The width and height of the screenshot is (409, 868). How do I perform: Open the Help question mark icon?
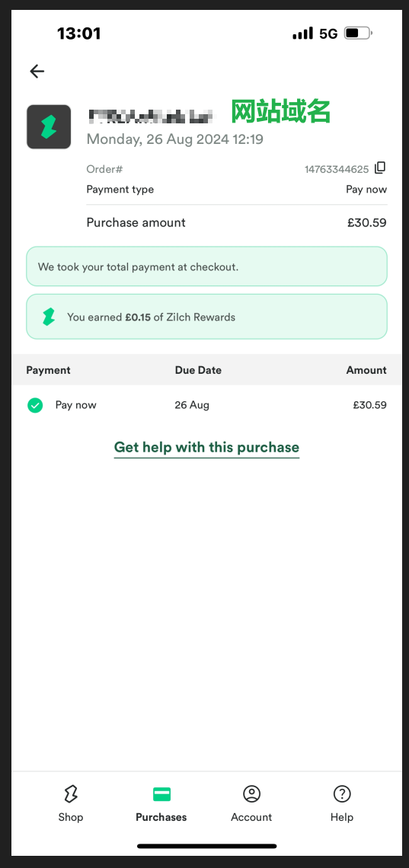coord(342,794)
